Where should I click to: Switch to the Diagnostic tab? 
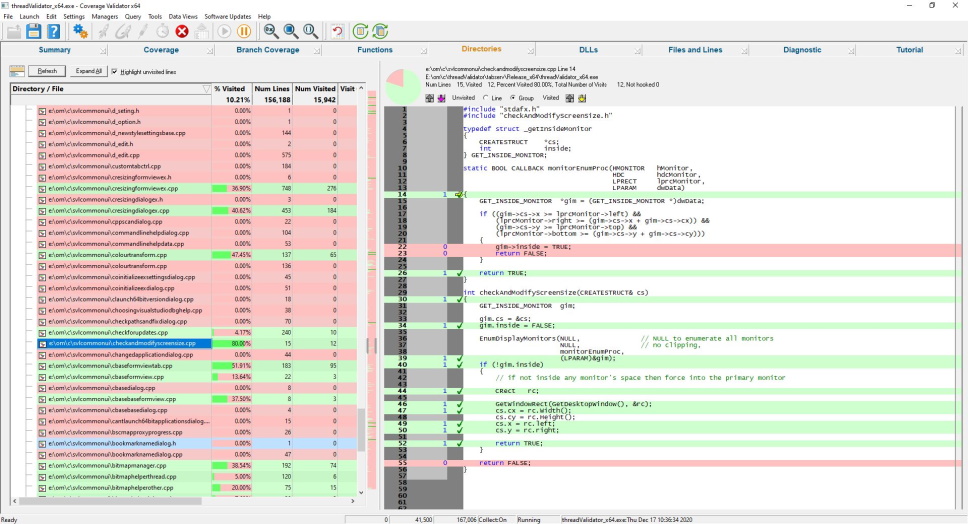point(802,50)
